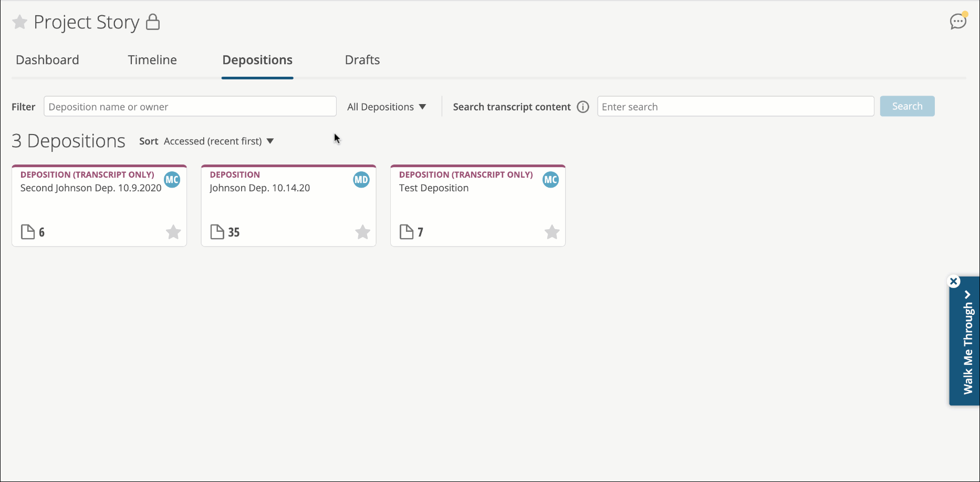Click the 3 Depositions heading
Image resolution: width=980 pixels, height=482 pixels.
tap(68, 141)
